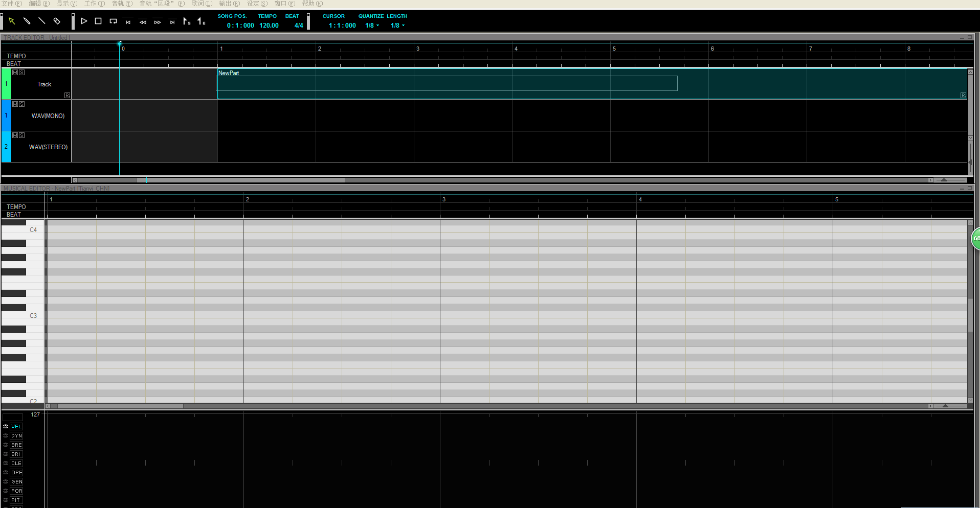Solo the vocal Track 1
This screenshot has width=980, height=508.
21,73
